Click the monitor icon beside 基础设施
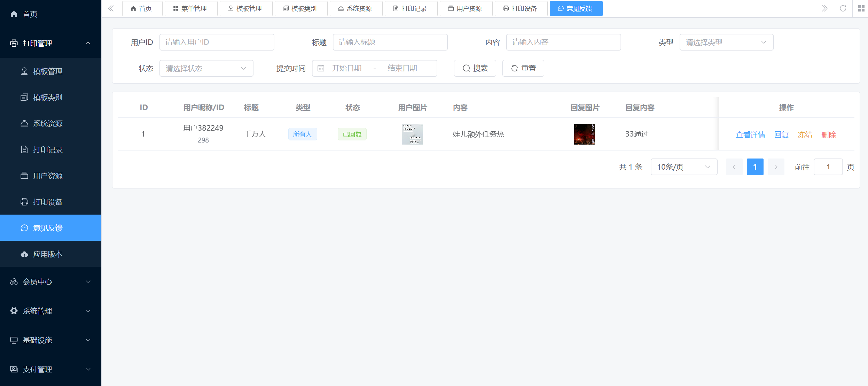The height and width of the screenshot is (386, 868). 14,340
